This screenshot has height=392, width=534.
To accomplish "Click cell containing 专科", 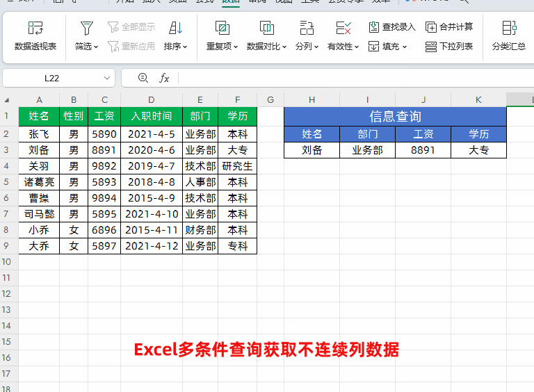I will coord(237,246).
